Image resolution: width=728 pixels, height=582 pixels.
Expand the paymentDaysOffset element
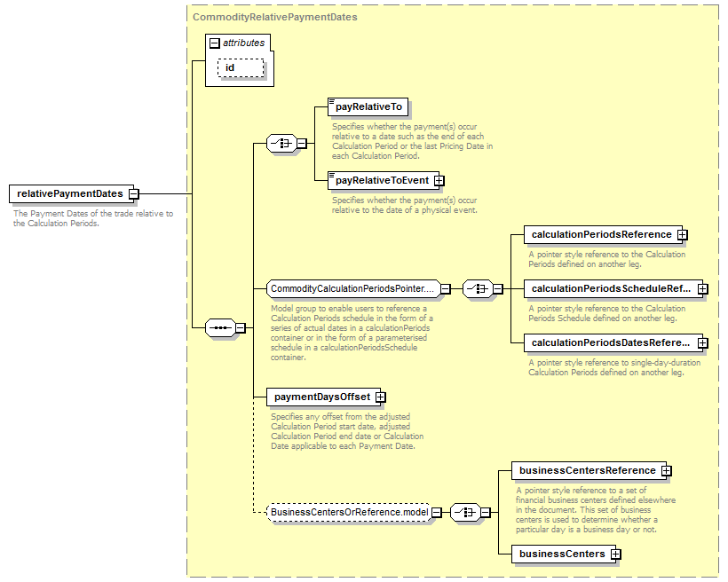pyautogui.click(x=381, y=397)
